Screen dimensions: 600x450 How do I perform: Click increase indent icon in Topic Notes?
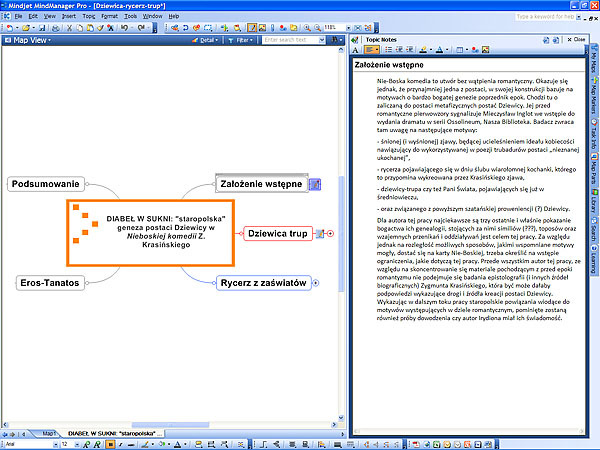(409, 50)
